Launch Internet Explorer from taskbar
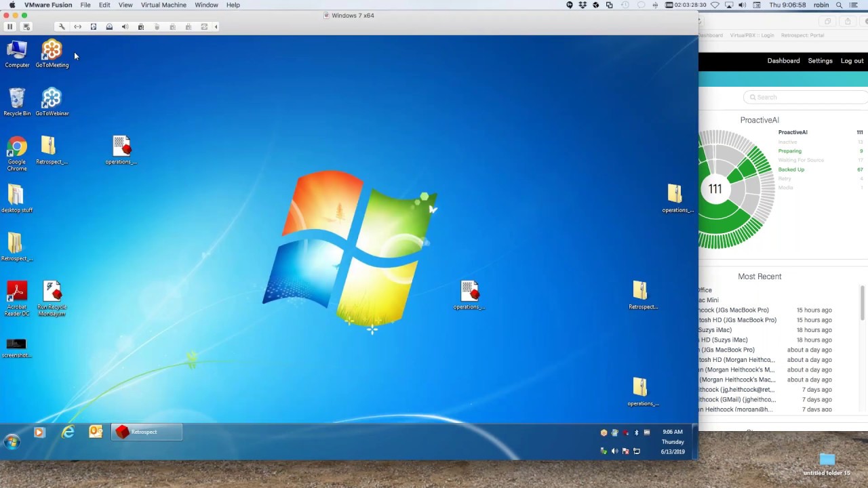The image size is (868, 488). 68,432
